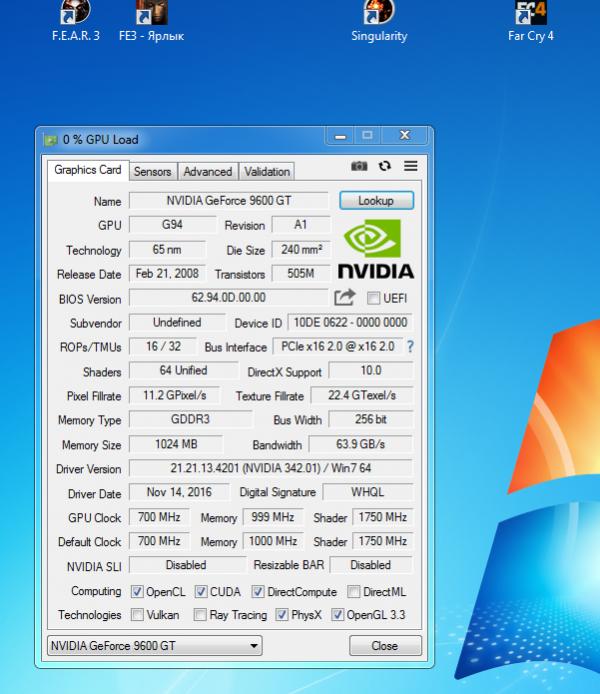
Task: Toggle the DirectML checkbox
Action: tap(353, 592)
